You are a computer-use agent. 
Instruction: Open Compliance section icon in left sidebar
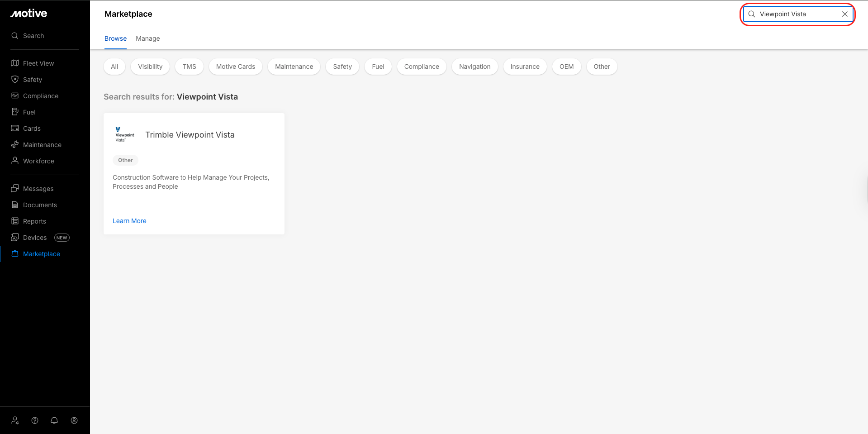click(15, 96)
